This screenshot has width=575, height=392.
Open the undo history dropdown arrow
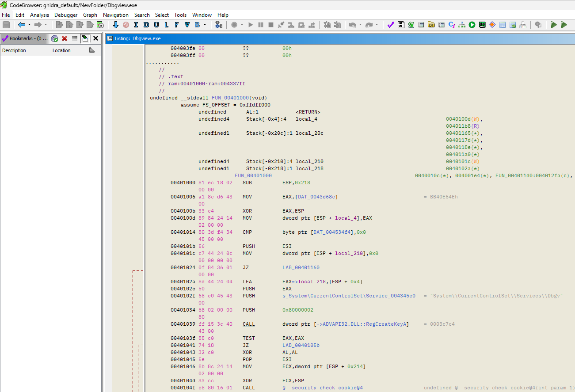[x=360, y=25]
